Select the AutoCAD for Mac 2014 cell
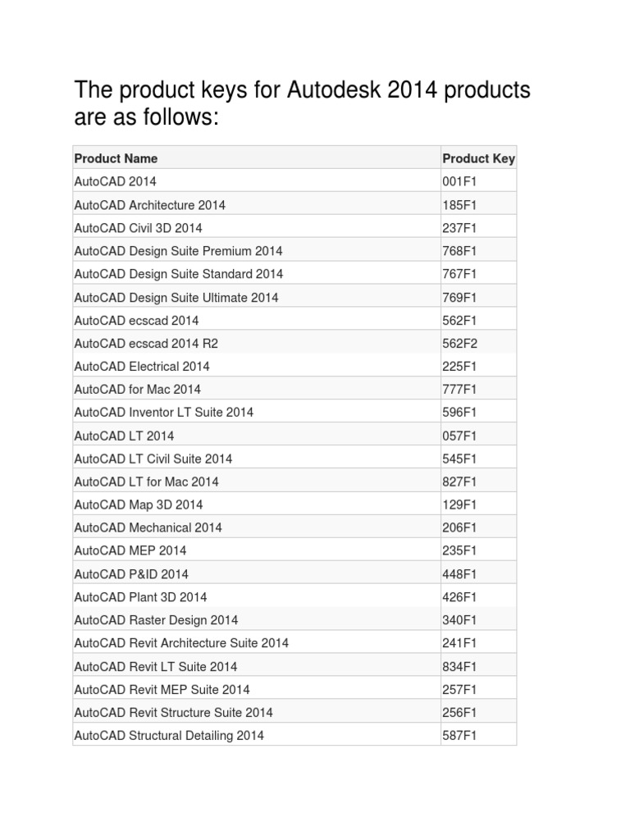630x840 pixels. point(137,389)
